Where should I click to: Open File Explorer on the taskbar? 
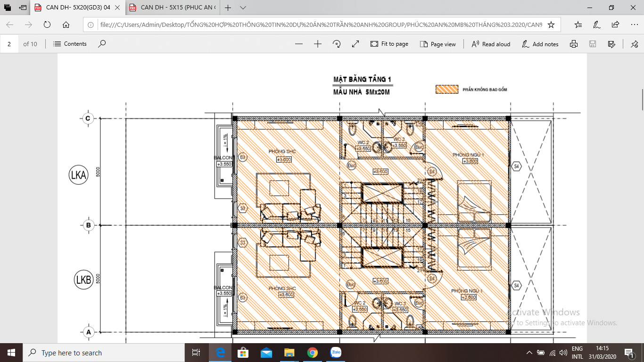coord(289,353)
